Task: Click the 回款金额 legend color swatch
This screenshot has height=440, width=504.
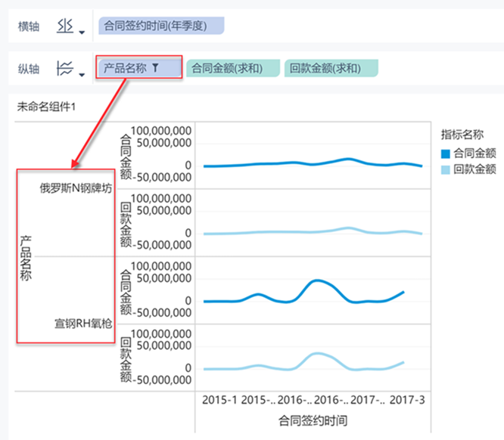Action: click(x=446, y=169)
